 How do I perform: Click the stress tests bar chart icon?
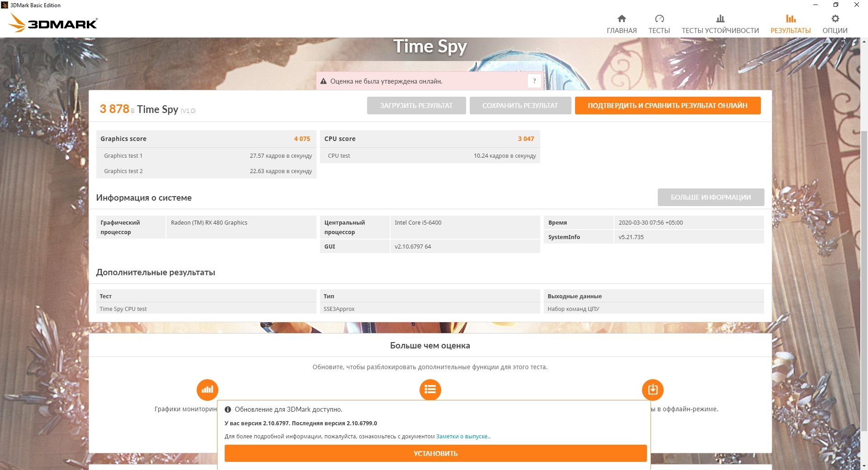coord(720,19)
